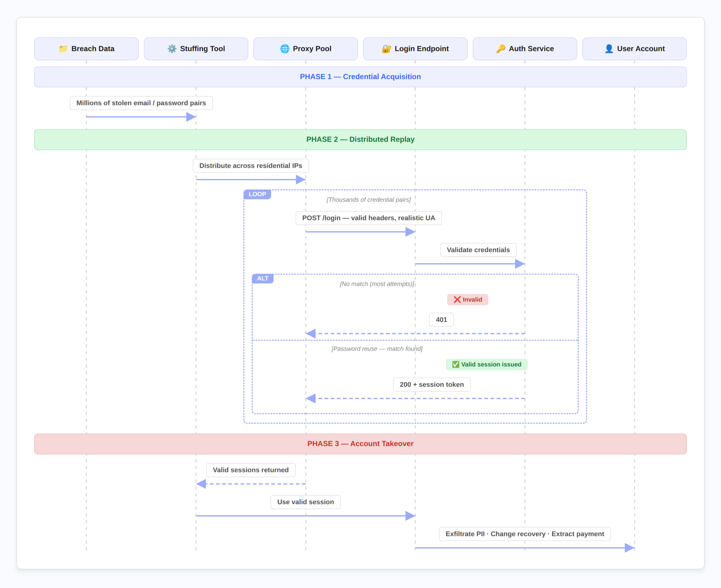Click the green checkmark in Valid session issued

[x=455, y=365]
